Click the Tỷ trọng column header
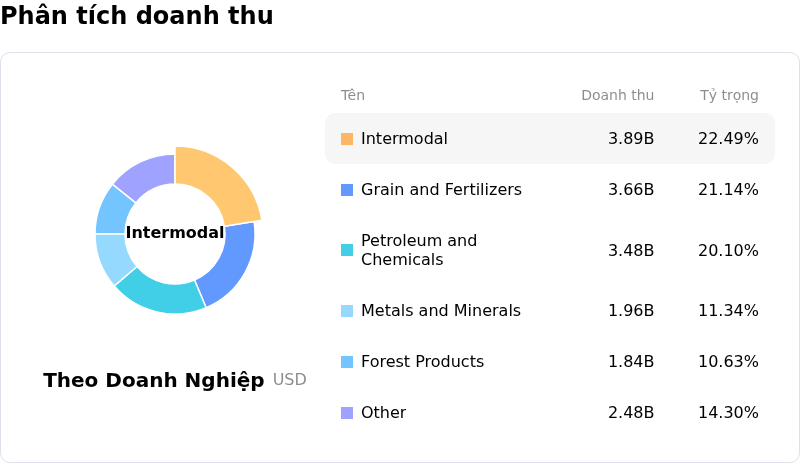This screenshot has height=463, width=800. click(x=729, y=96)
